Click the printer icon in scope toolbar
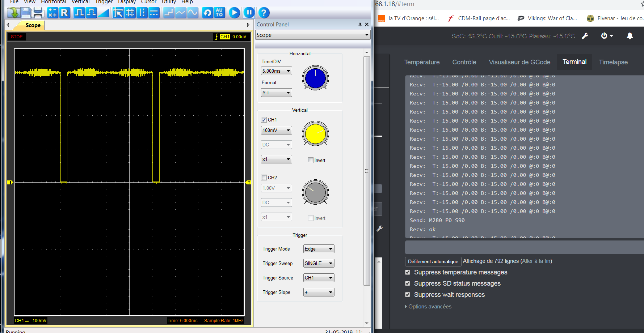Screen dimensions: 644x333 [x=38, y=13]
